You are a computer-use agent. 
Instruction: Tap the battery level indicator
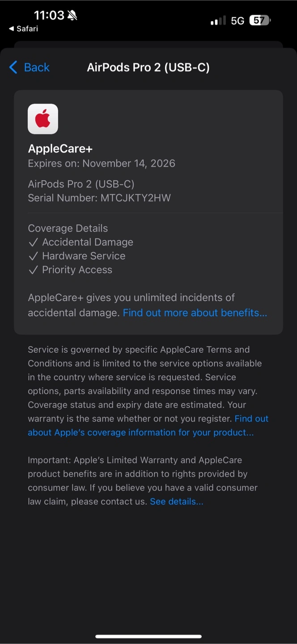point(260,21)
